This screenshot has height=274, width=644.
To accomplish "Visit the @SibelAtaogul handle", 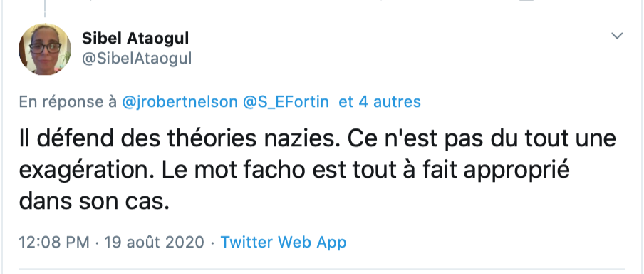I will [x=137, y=59].
